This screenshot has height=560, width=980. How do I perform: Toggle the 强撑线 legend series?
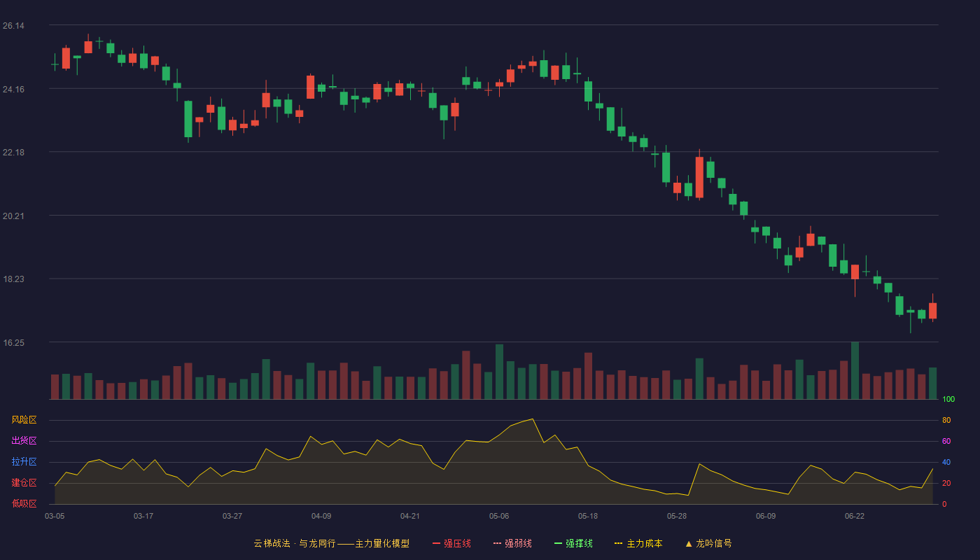point(573,543)
